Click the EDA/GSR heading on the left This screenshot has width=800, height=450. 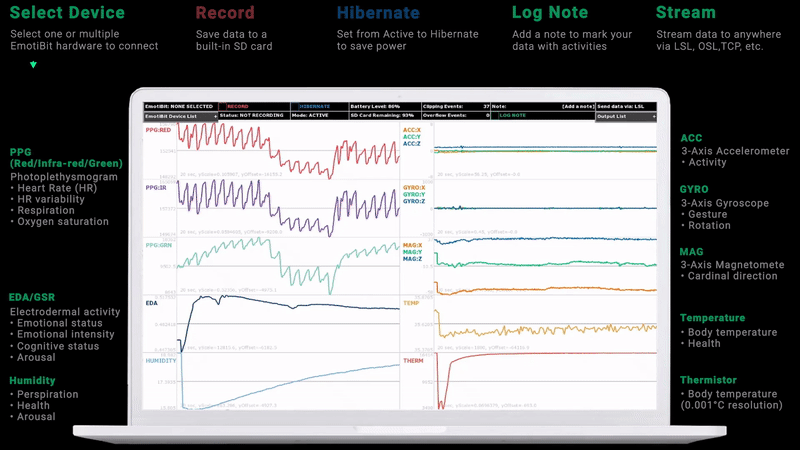32,297
